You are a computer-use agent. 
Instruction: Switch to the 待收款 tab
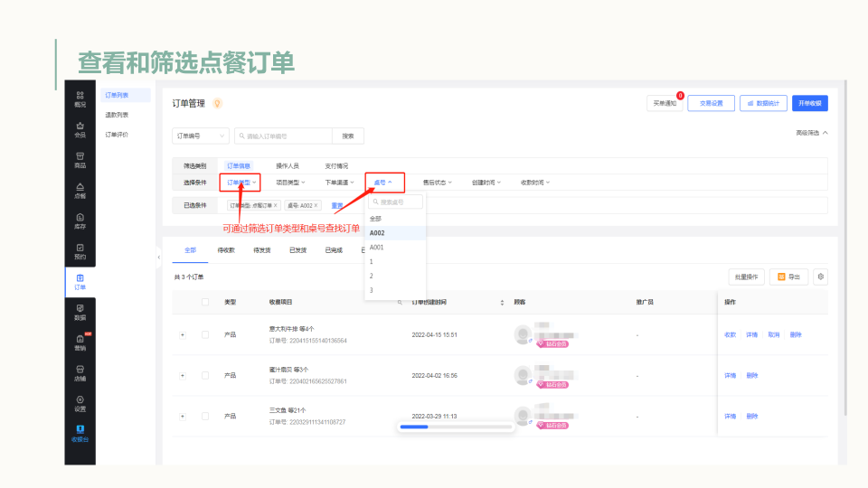click(x=226, y=250)
